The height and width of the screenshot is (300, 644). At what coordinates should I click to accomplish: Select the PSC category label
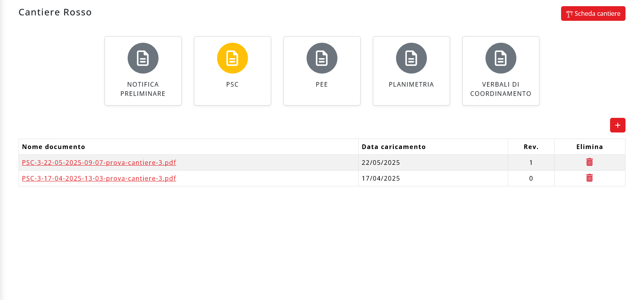tap(233, 84)
